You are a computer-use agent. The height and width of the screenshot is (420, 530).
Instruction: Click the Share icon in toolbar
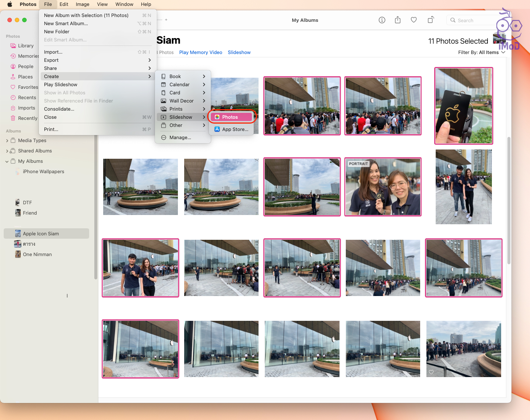pos(398,20)
